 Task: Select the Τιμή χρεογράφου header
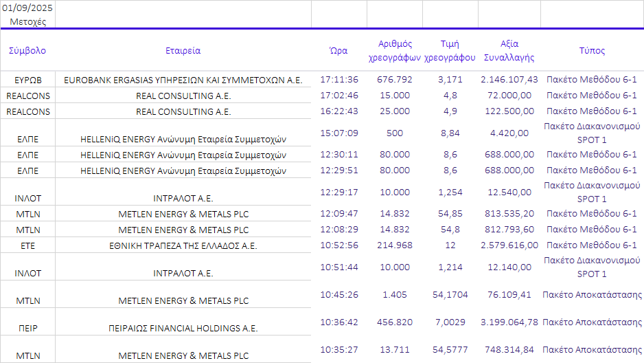pyautogui.click(x=450, y=51)
